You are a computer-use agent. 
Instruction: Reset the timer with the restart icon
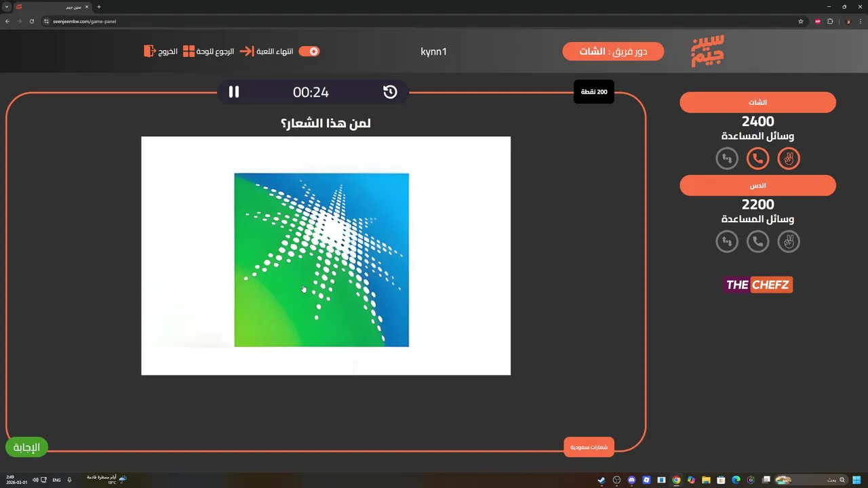pyautogui.click(x=390, y=92)
